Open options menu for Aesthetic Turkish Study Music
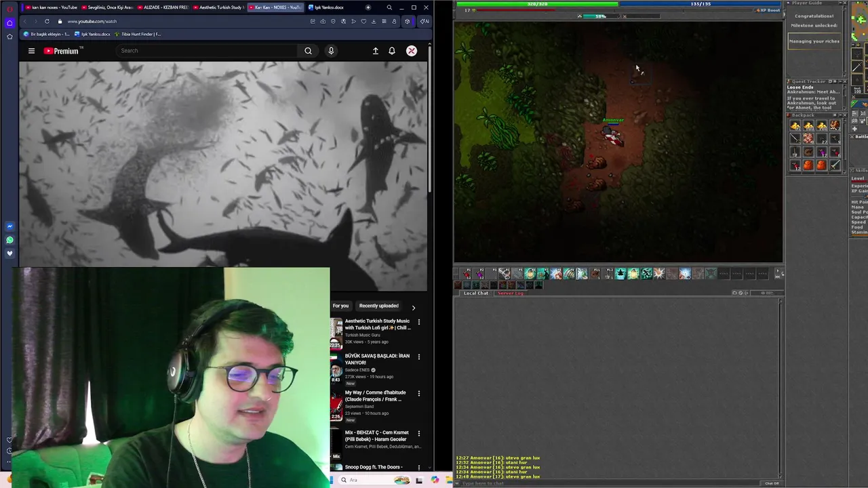 418,322
